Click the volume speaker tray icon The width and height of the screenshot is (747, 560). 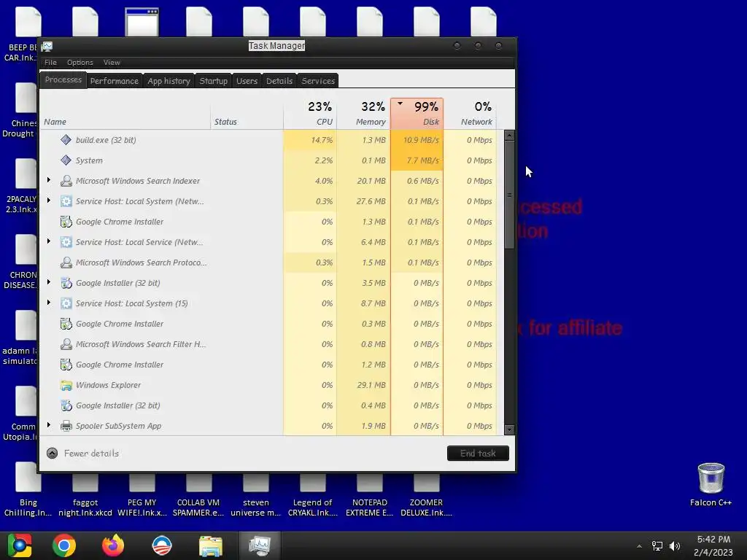[x=675, y=546]
